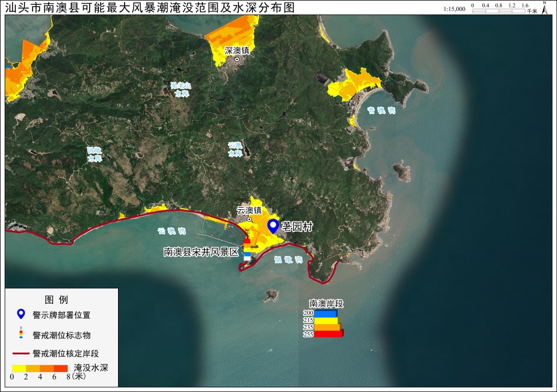Click the 警戒潮位核定岸段 legend text
557x392 pixels.
(x=66, y=353)
